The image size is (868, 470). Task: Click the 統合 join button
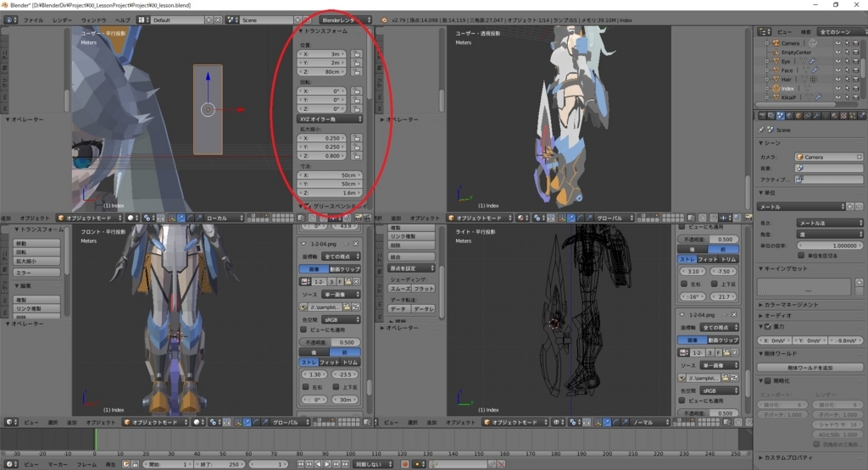click(411, 257)
